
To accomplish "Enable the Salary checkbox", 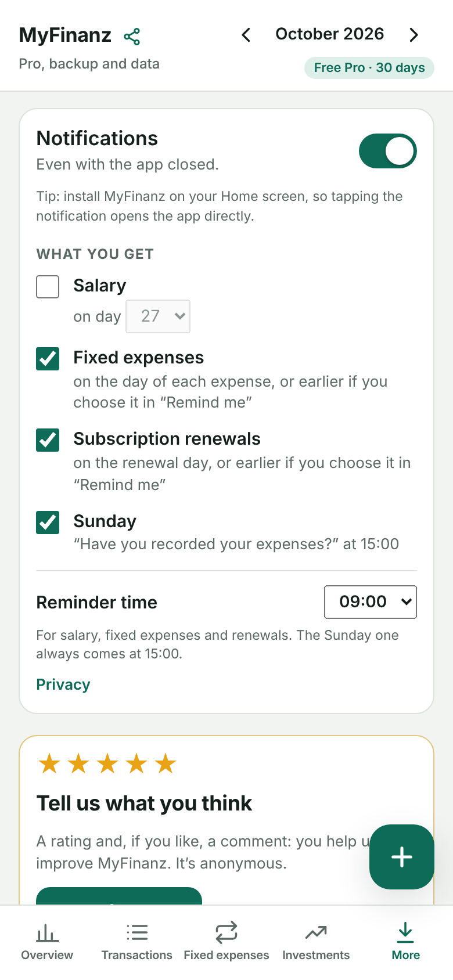I will tap(48, 287).
